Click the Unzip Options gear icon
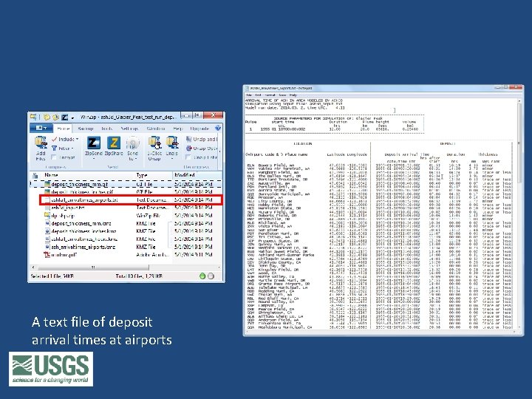The width and height of the screenshot is (532, 399). tap(189, 149)
